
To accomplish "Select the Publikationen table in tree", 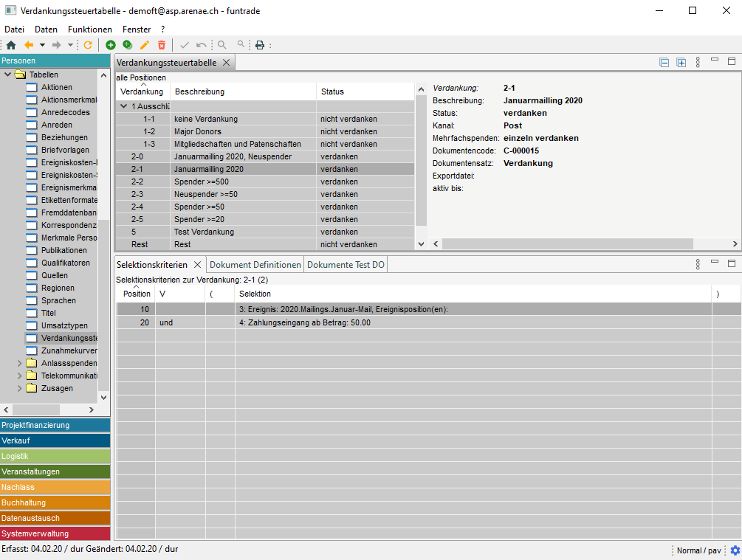I will (63, 250).
